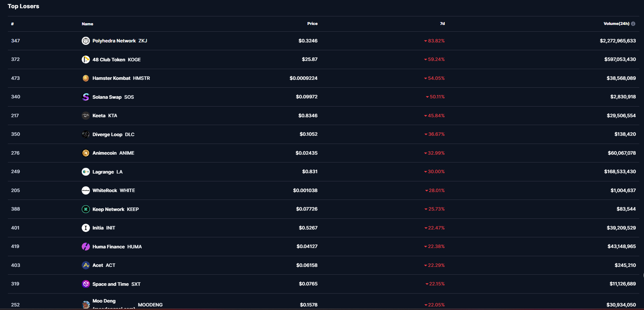The image size is (644, 310).
Task: Sort by the Volume(24h) column header
Action: 616,24
